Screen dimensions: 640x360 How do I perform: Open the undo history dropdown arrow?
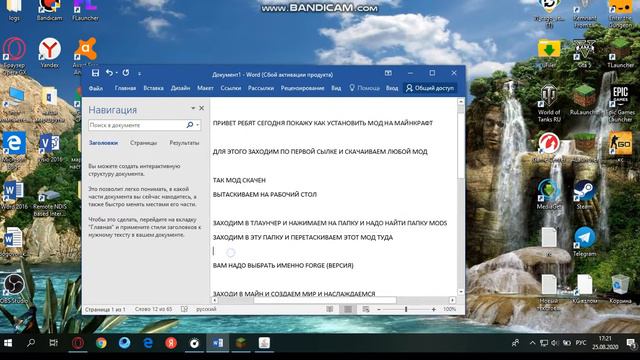[116, 73]
